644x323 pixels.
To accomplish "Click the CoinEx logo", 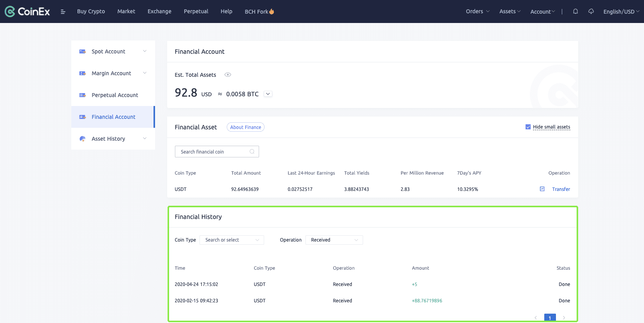I will pyautogui.click(x=27, y=11).
